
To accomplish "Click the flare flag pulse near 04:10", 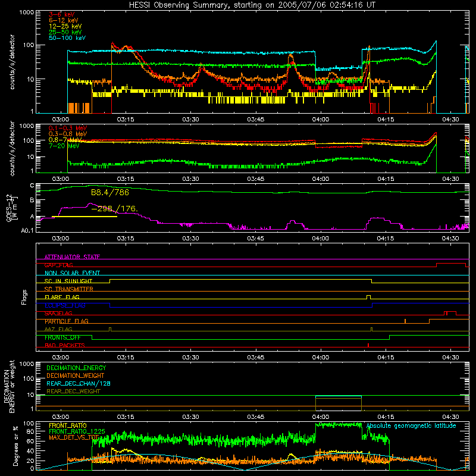I will tap(368, 297).
